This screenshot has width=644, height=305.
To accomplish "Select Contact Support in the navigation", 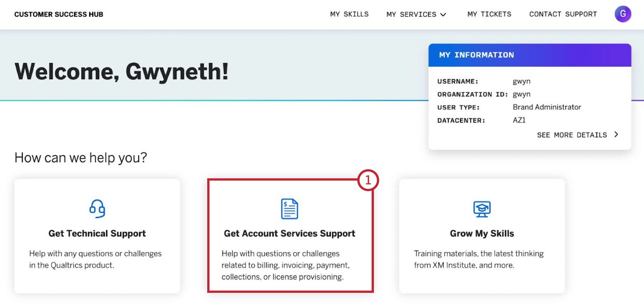I will pos(563,14).
